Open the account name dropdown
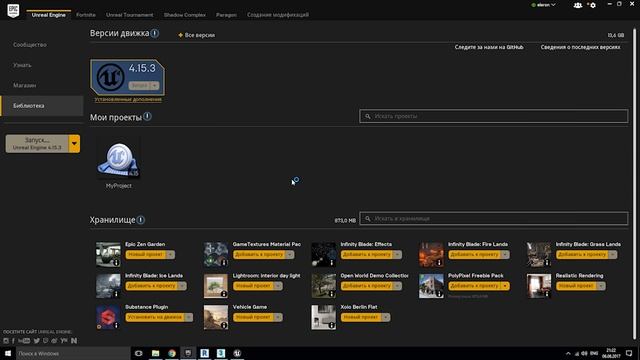The height and width of the screenshot is (360, 640). click(x=543, y=5)
